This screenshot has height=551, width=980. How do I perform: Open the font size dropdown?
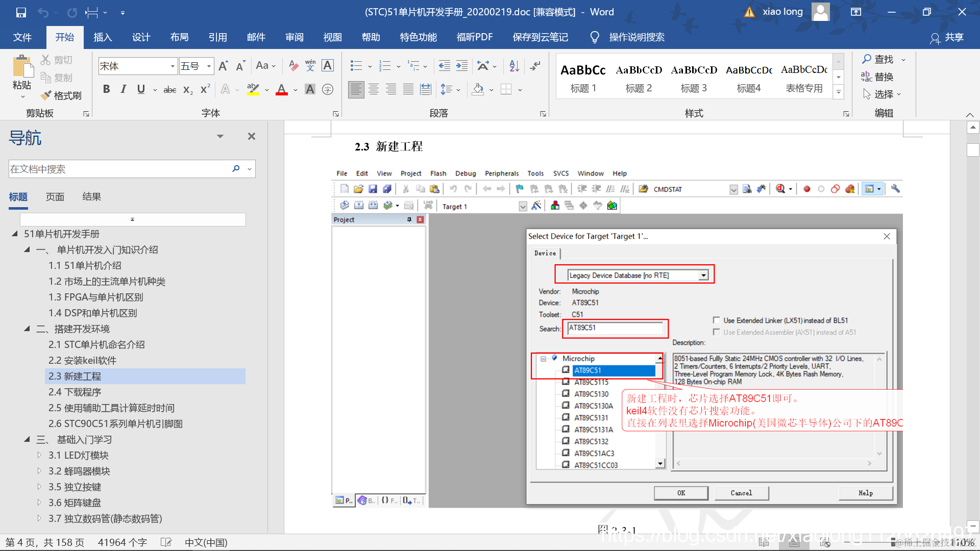tap(209, 66)
